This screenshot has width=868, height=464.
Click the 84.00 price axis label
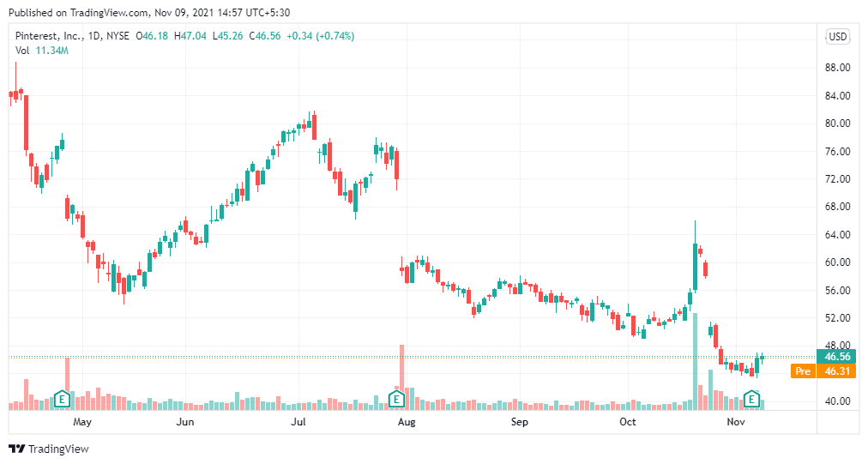[x=837, y=96]
